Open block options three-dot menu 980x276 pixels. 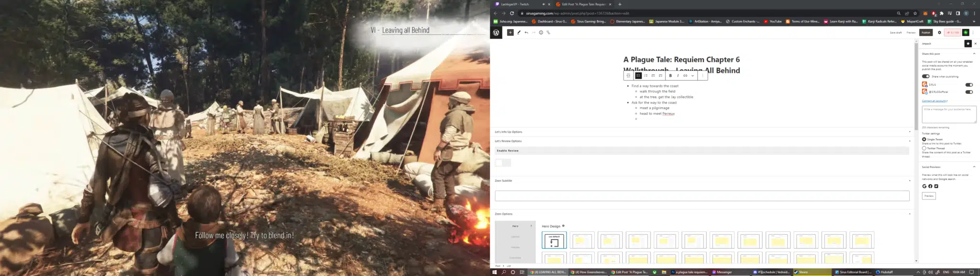click(702, 75)
